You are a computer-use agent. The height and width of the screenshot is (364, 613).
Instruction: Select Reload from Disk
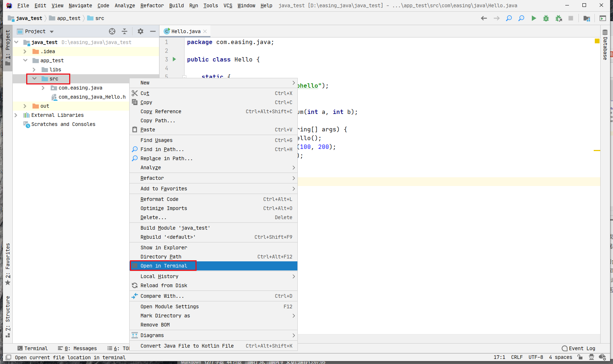point(213,285)
